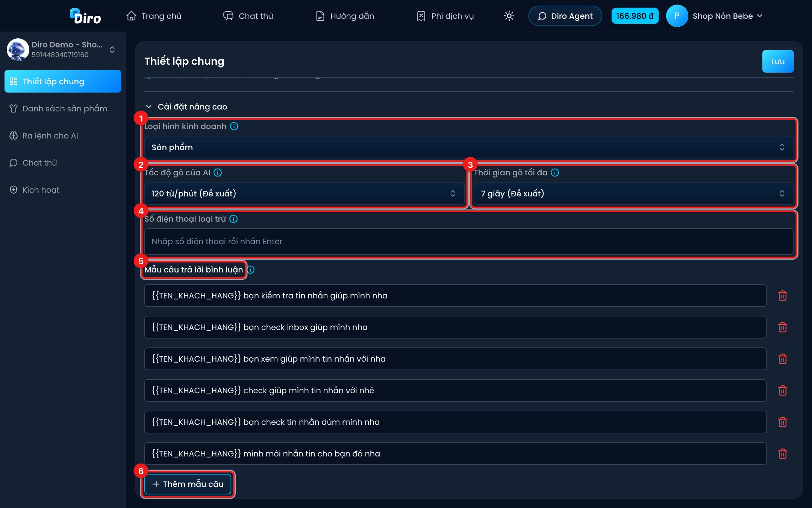Click the 166.980 đ balance badge
The width and height of the screenshot is (812, 508).
pos(635,16)
